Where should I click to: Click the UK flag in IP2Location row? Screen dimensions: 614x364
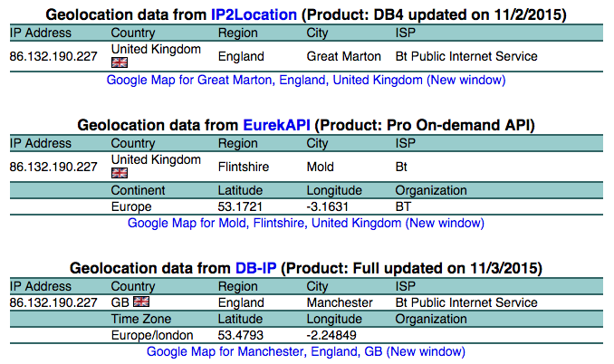tap(119, 62)
